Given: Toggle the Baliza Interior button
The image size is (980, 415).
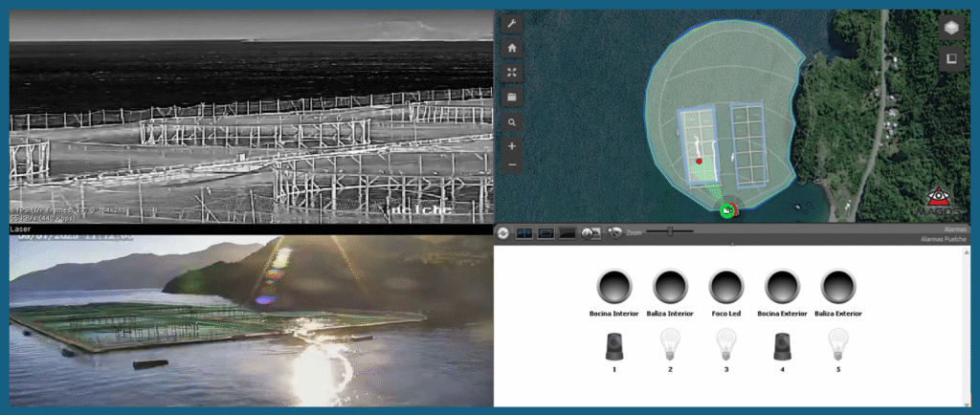Looking at the screenshot, I should (671, 286).
